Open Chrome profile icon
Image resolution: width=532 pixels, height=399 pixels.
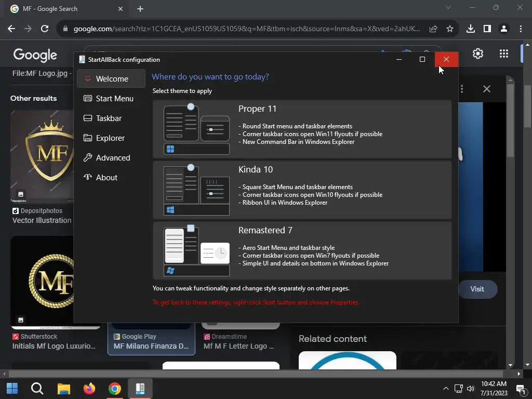click(x=504, y=29)
